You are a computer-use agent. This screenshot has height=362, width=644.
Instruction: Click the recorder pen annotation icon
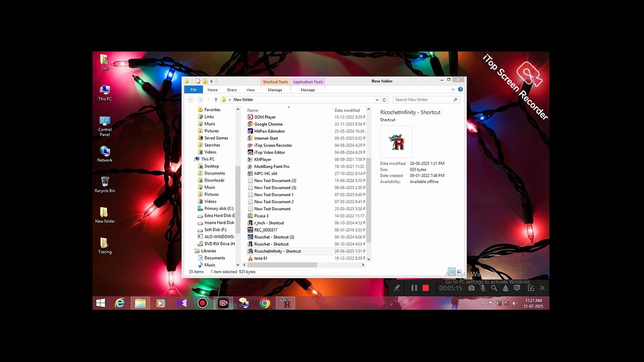point(396,288)
